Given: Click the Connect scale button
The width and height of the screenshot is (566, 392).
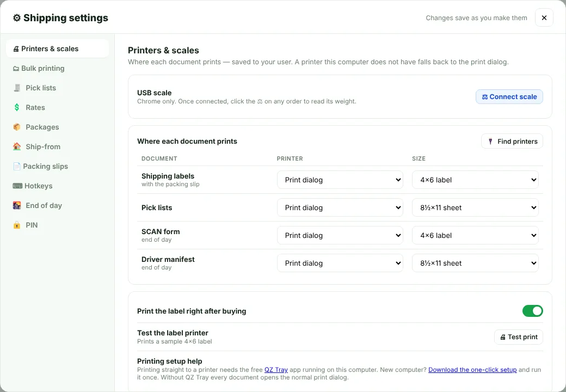Looking at the screenshot, I should pyautogui.click(x=509, y=97).
